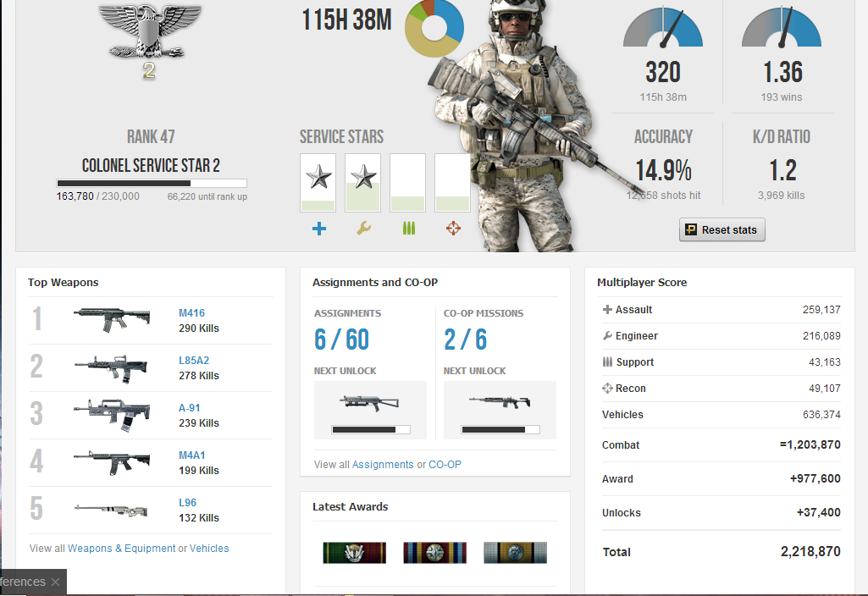Select the Engineer service star card
Screen dimensions: 868x596
tap(363, 183)
